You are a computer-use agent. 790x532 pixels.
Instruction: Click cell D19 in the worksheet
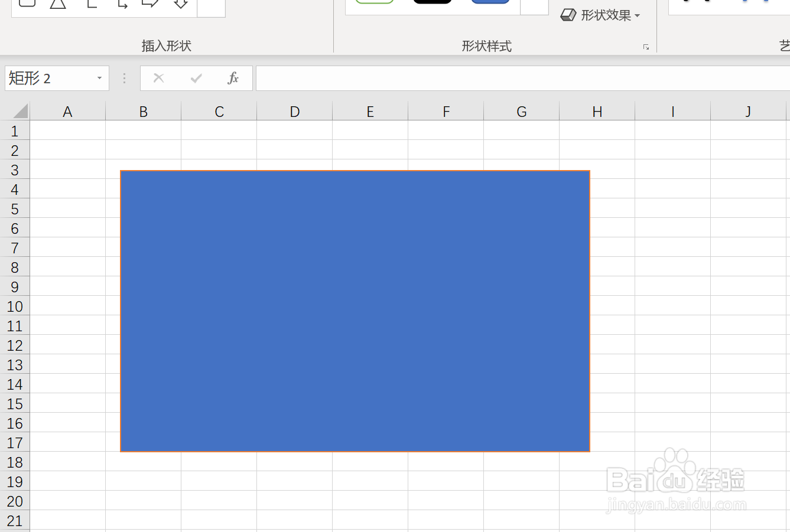(294, 481)
